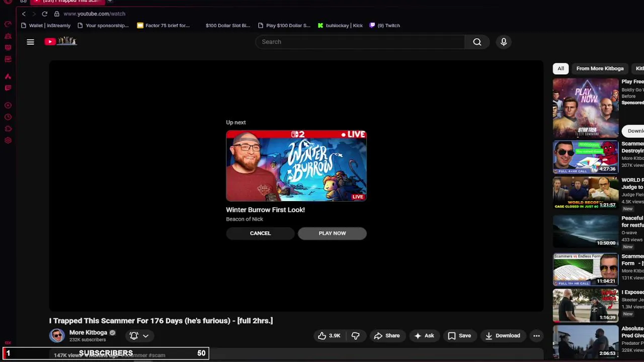Toggle the notification bell for More Kitboga
This screenshot has width=644, height=362.
click(x=134, y=335)
